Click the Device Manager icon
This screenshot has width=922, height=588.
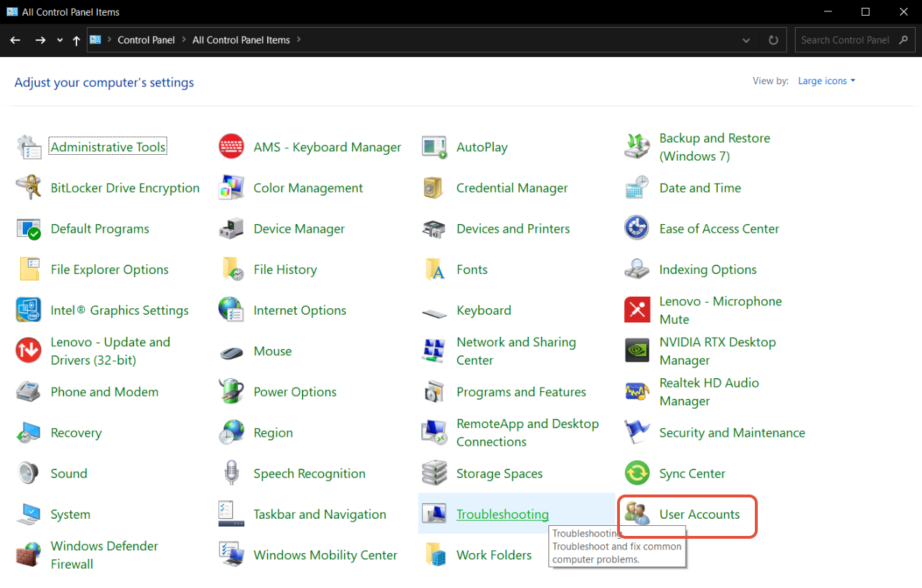(x=231, y=228)
